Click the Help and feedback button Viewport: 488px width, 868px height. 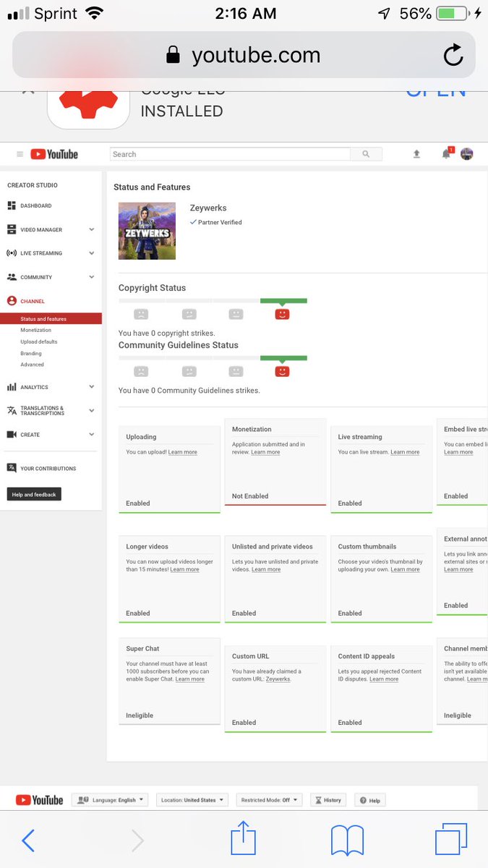point(34,494)
